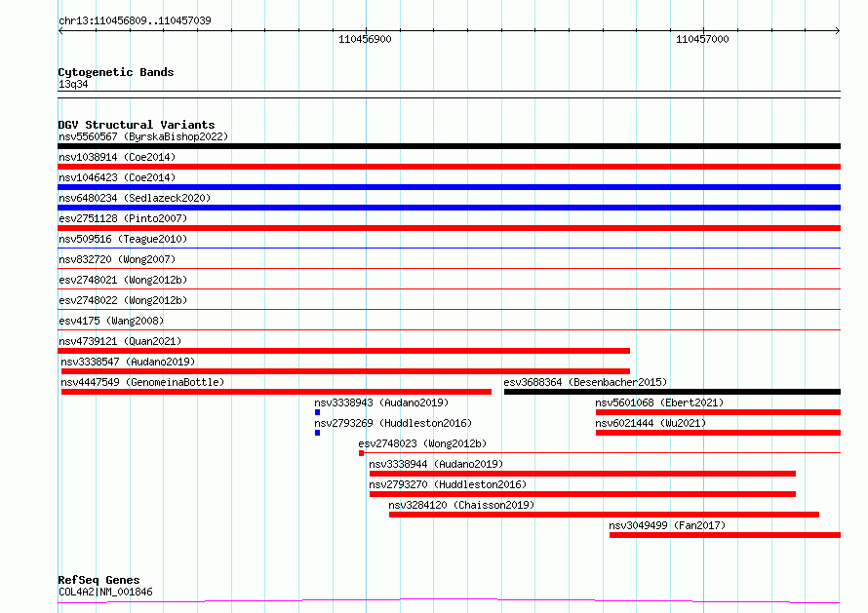
Task: Click the esv2748023 (Wong2012b) label text
Action: click(422, 443)
